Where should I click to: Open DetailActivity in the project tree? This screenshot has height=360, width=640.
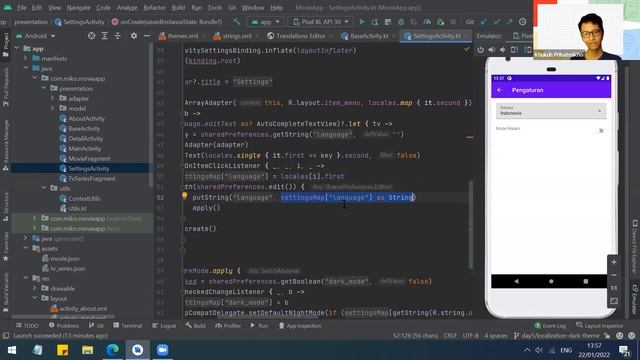[85, 138]
